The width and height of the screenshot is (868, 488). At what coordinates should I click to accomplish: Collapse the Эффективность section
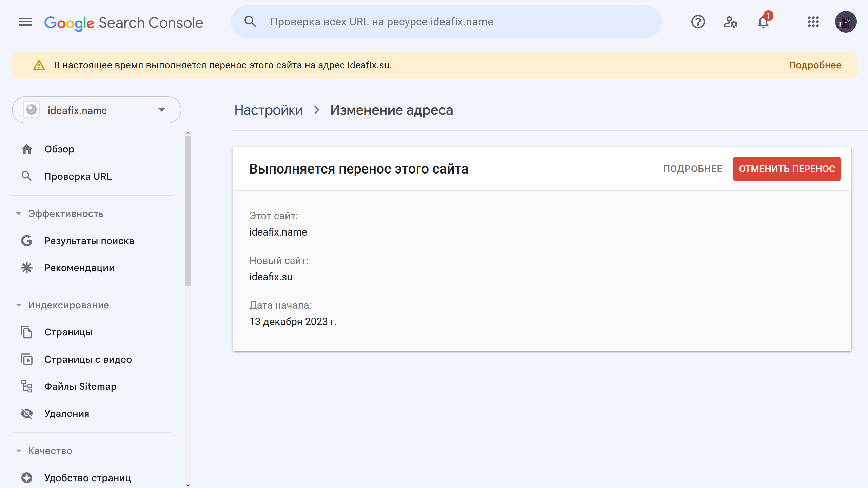point(19,214)
